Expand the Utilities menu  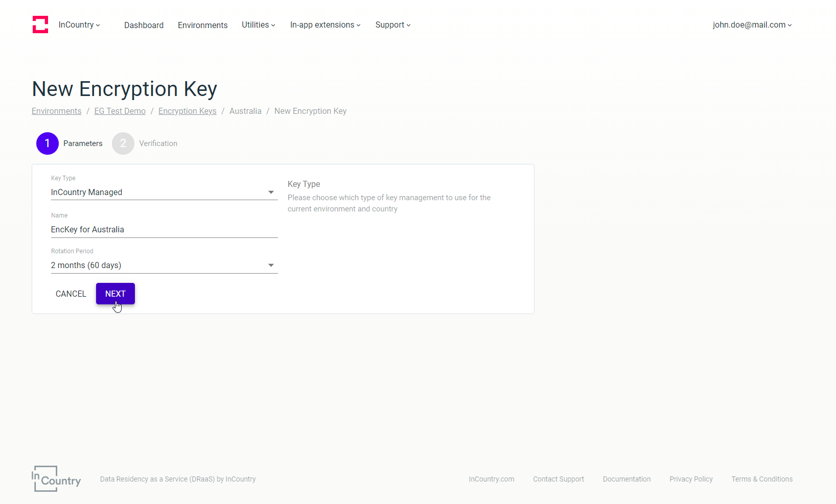coord(258,25)
